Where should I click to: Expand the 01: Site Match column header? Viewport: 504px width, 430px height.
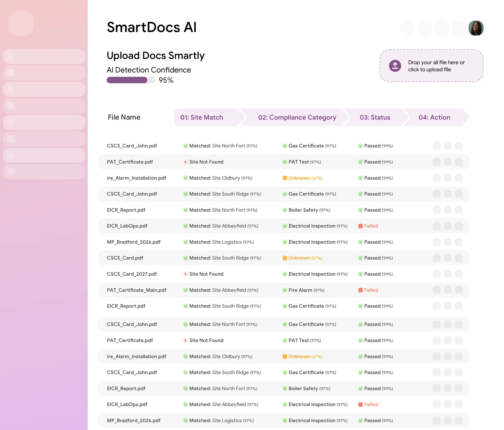(x=201, y=117)
